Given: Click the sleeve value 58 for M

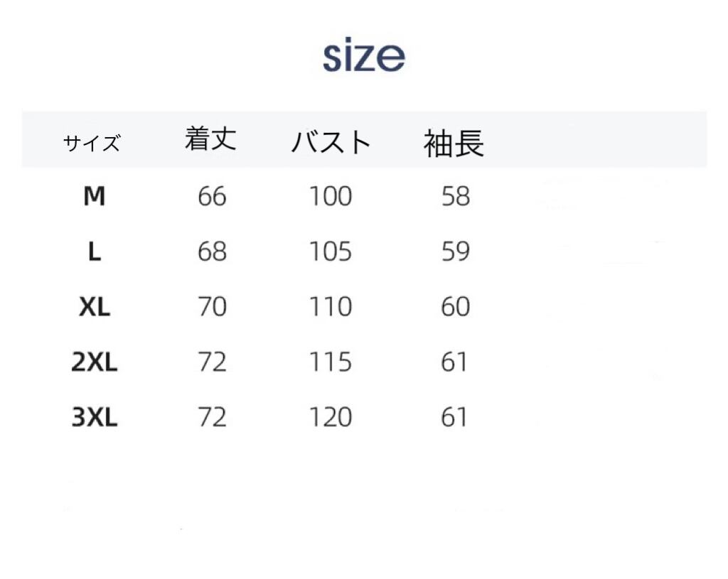Looking at the screenshot, I should [455, 196].
